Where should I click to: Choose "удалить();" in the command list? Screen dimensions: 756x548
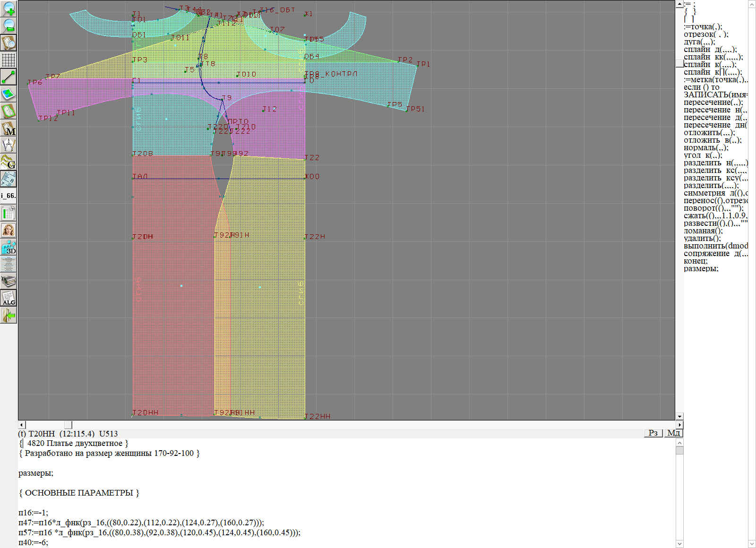(702, 238)
